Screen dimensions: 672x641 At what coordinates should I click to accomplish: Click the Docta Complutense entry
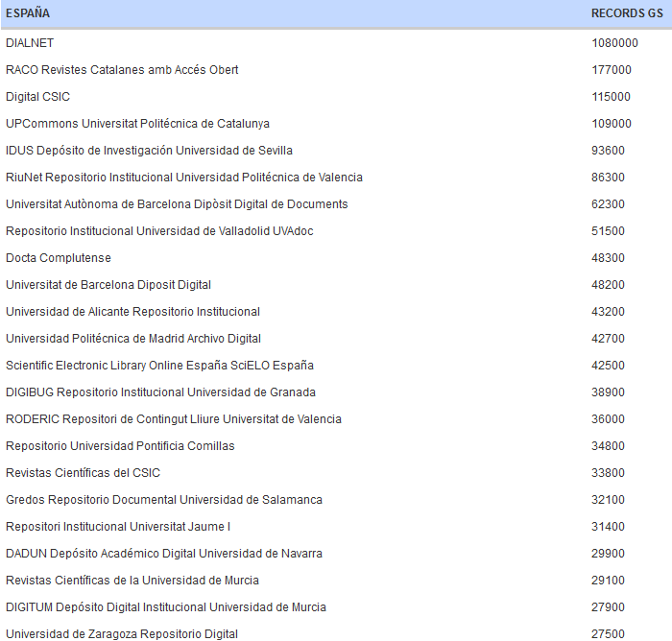pyautogui.click(x=59, y=258)
